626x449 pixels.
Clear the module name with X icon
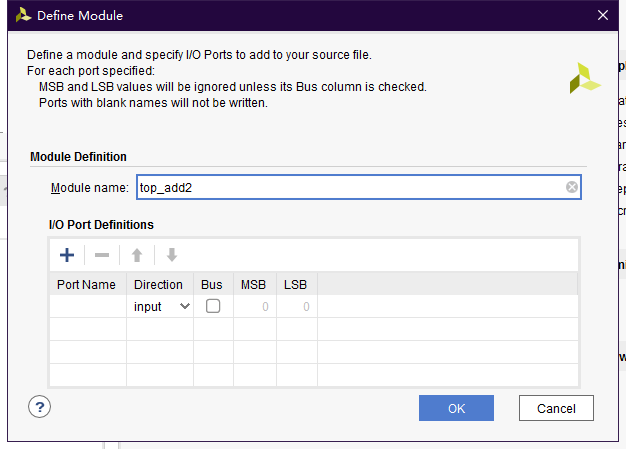coord(572,187)
